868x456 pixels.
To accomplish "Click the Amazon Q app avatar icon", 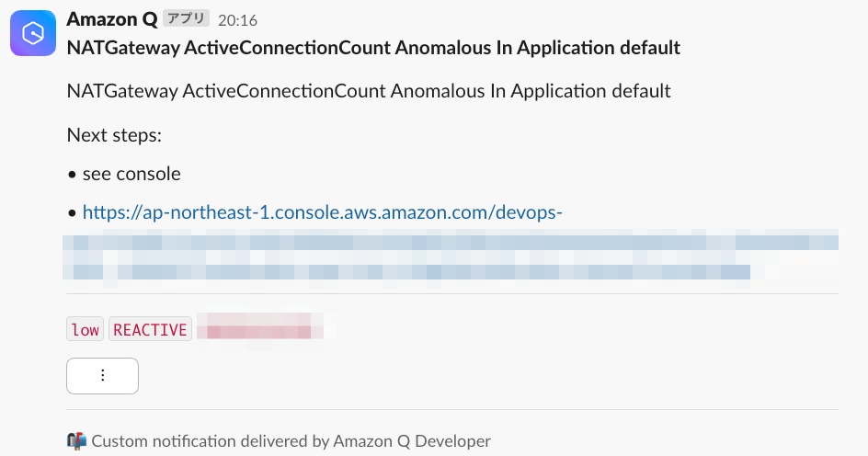I will (x=33, y=33).
